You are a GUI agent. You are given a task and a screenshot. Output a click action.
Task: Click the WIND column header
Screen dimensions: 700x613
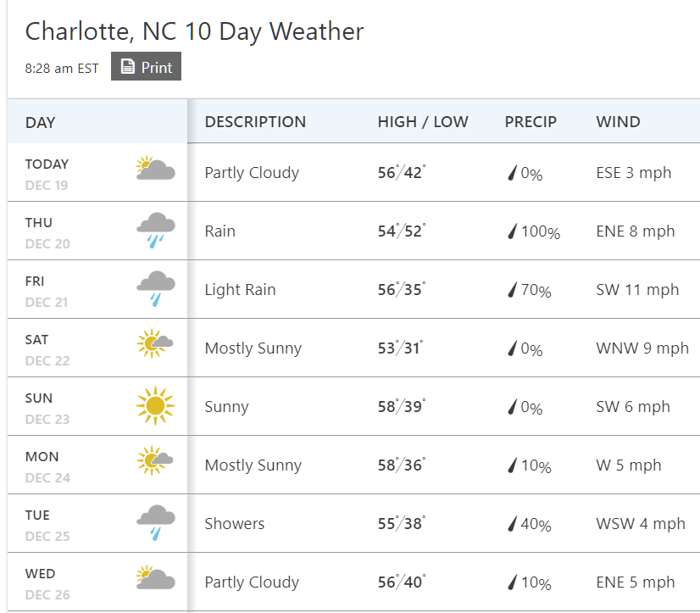click(x=619, y=121)
